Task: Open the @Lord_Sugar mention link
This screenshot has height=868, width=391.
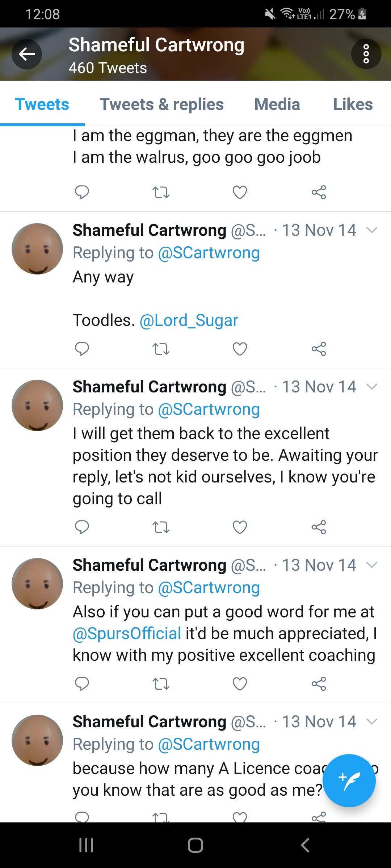Action: pyautogui.click(x=189, y=320)
